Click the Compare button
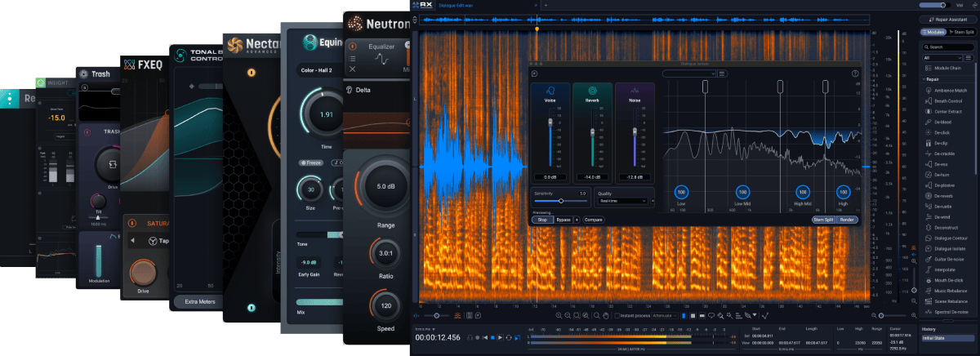This screenshot has width=980, height=356. pos(594,220)
